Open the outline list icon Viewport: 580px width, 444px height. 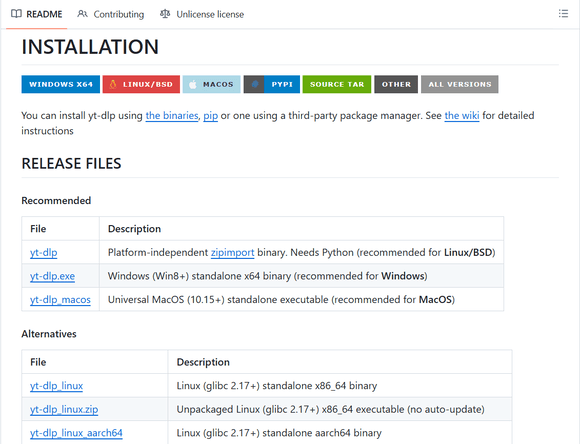click(x=563, y=14)
